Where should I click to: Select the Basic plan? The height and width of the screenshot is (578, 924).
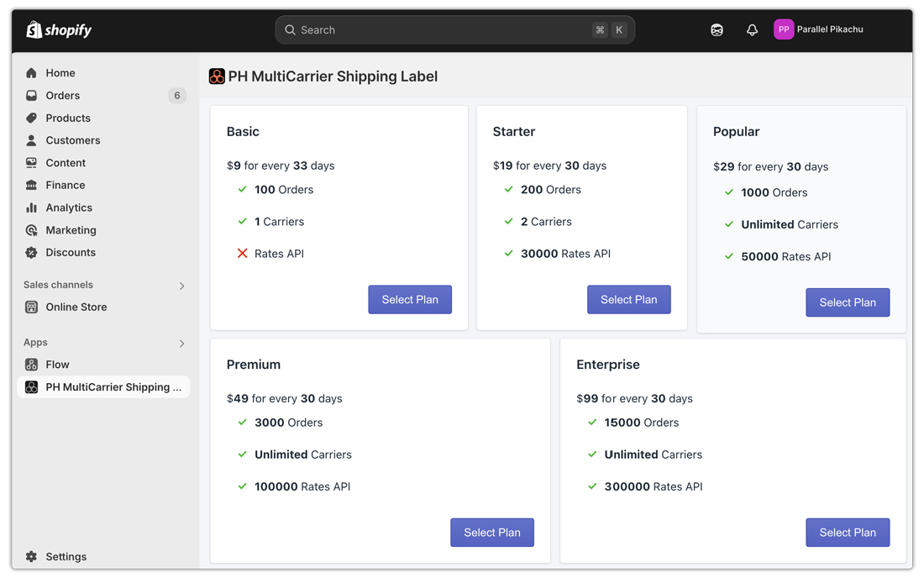(410, 299)
